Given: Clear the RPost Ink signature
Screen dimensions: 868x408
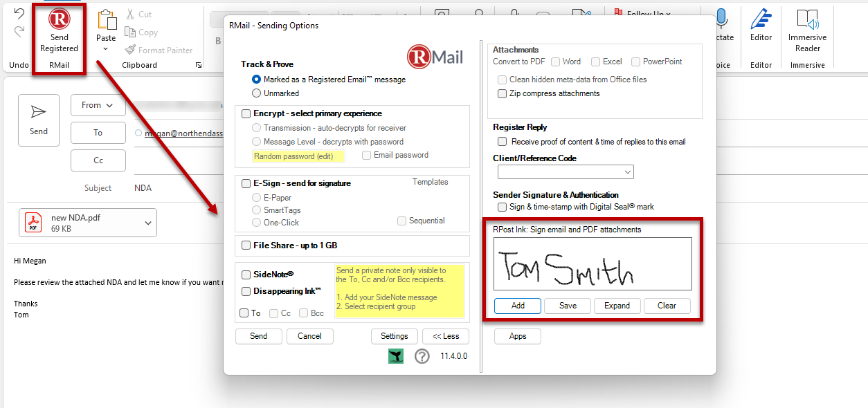Looking at the screenshot, I should pos(667,306).
